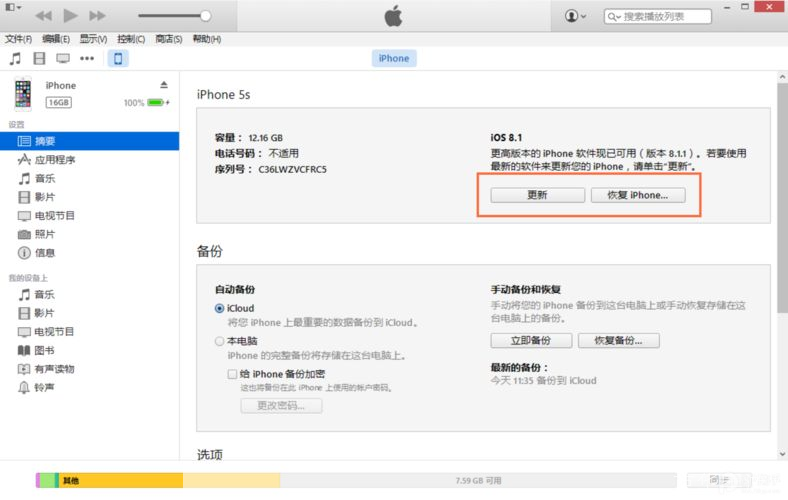Click the 其他 storage segment in capacity bar
788x500 pixels.
tap(121, 480)
